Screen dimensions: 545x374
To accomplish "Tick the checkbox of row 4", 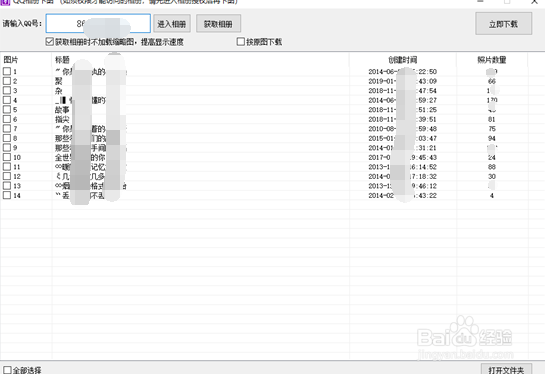I will click(7, 100).
